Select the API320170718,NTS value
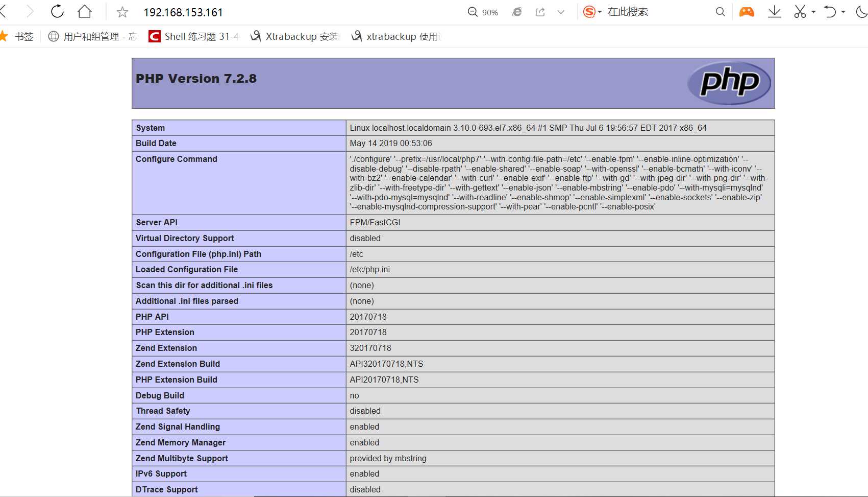The width and height of the screenshot is (868, 497). coord(386,364)
